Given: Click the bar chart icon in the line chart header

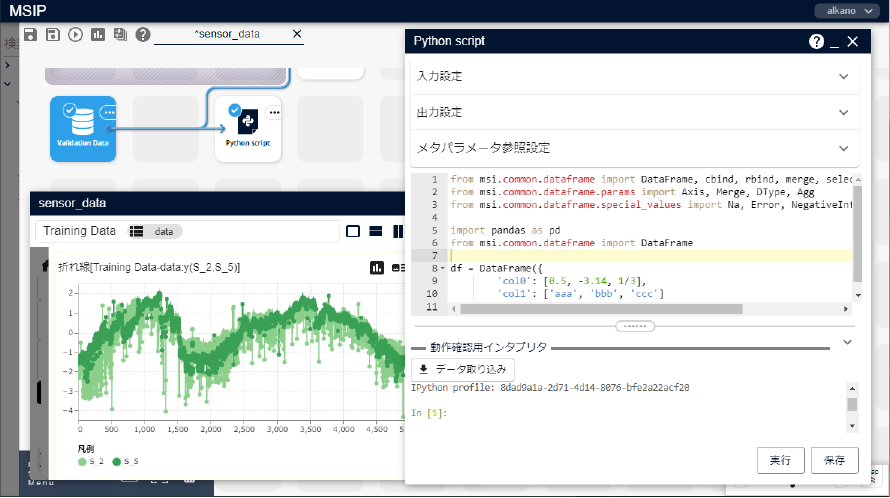Looking at the screenshot, I should (378, 268).
